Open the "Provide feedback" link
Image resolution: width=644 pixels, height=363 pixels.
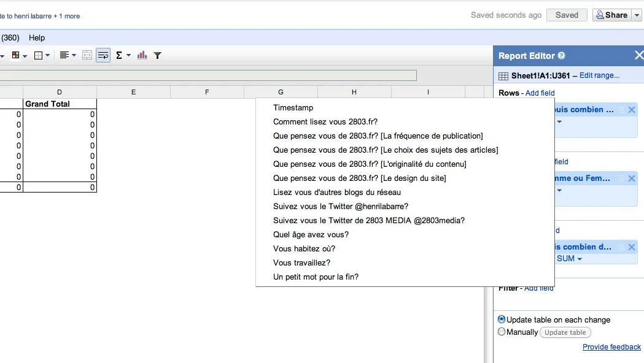pyautogui.click(x=611, y=347)
